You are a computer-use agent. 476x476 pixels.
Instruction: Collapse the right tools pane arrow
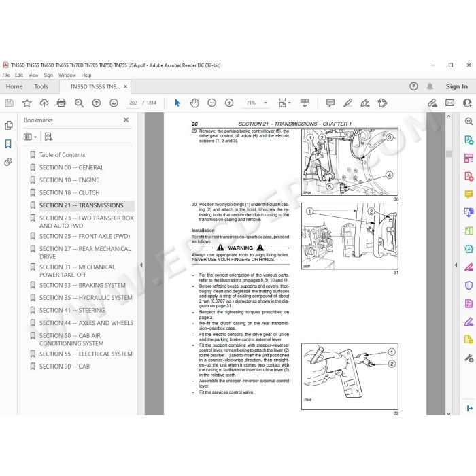tap(456, 265)
